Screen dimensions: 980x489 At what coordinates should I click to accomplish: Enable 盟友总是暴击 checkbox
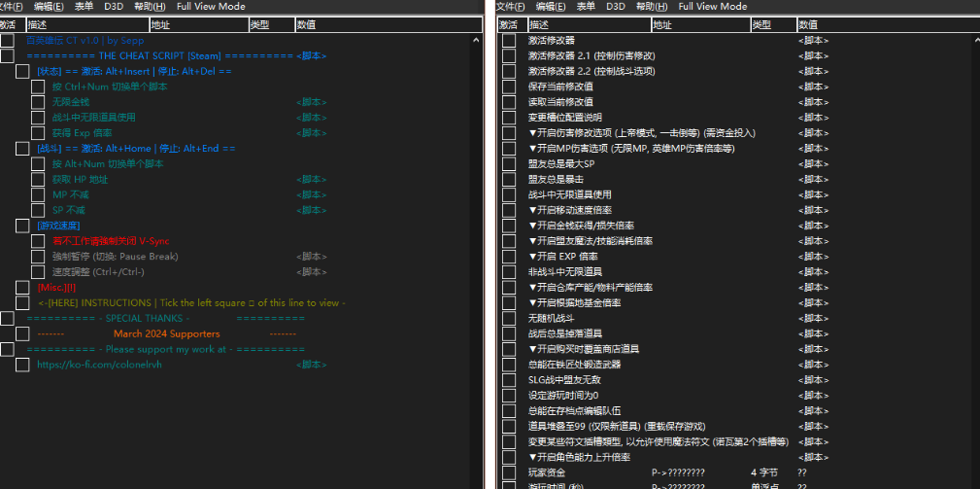point(509,179)
